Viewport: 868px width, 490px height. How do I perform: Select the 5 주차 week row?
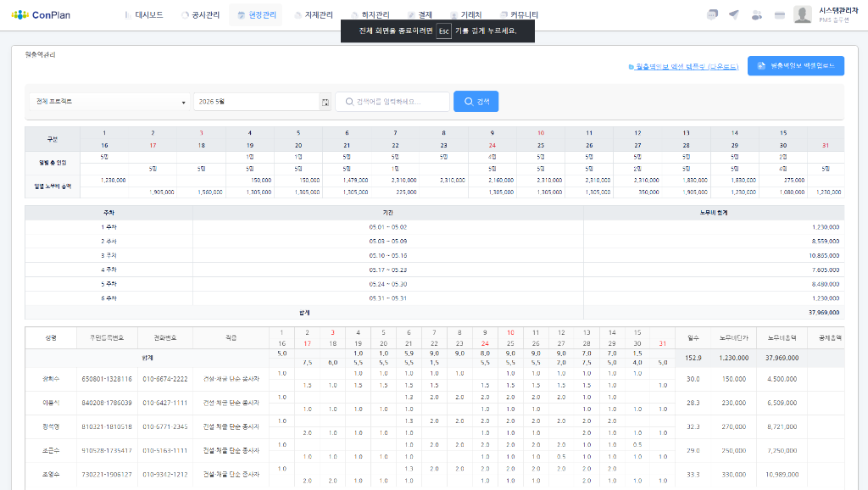tap(435, 284)
